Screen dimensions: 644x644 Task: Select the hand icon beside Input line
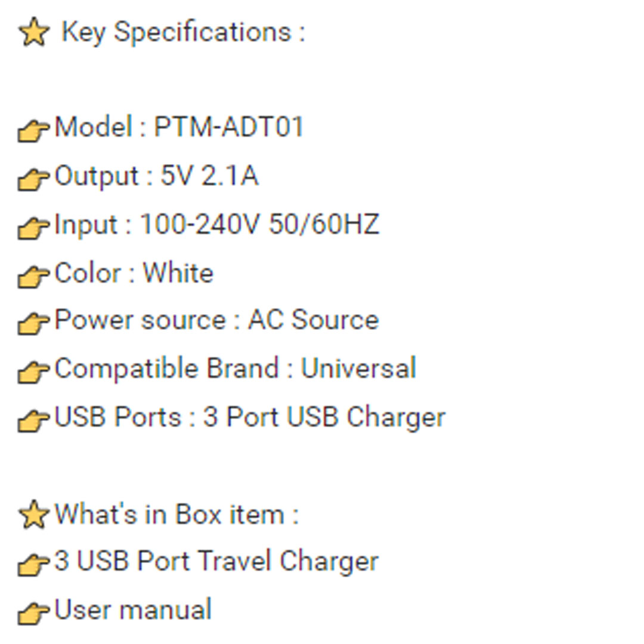click(x=33, y=227)
